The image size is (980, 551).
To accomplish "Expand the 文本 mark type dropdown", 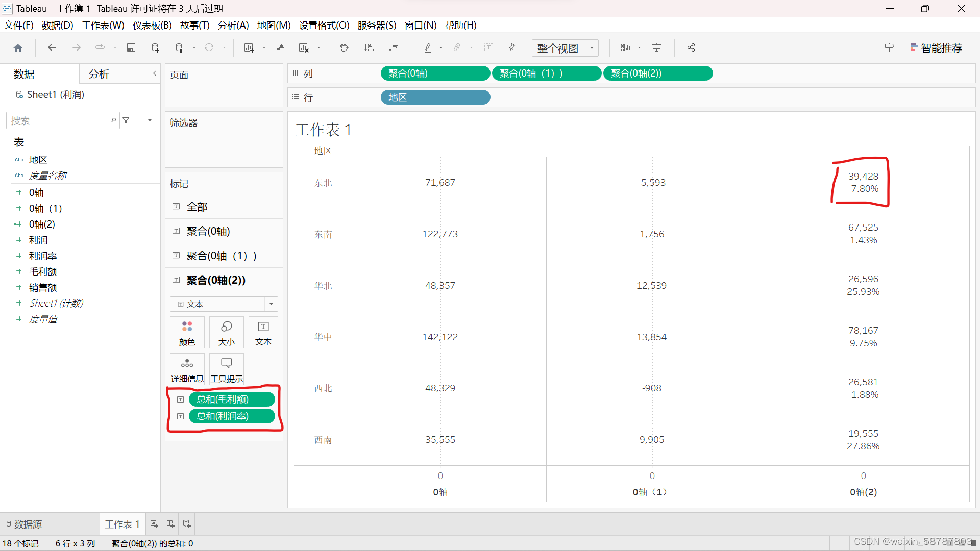I will [x=271, y=304].
